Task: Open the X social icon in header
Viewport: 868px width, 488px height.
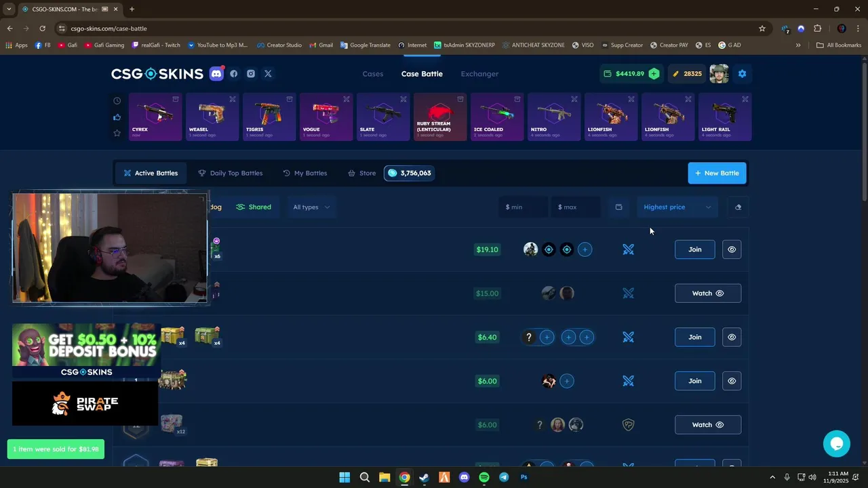Action: (x=268, y=74)
